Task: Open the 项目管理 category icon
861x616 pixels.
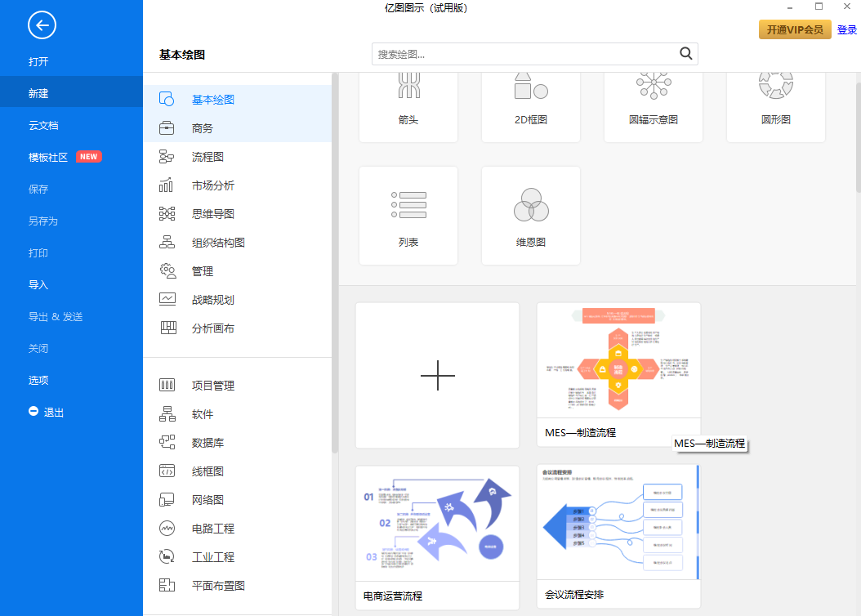Action: (x=167, y=385)
